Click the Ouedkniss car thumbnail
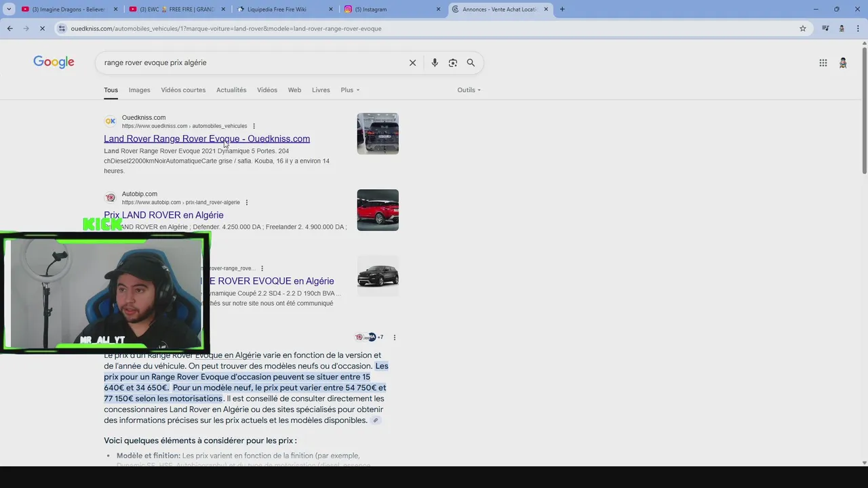Screen dimensions: 868x488 pos(378,134)
